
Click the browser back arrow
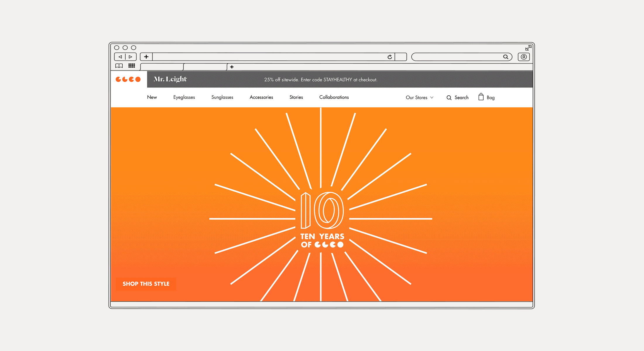(120, 57)
